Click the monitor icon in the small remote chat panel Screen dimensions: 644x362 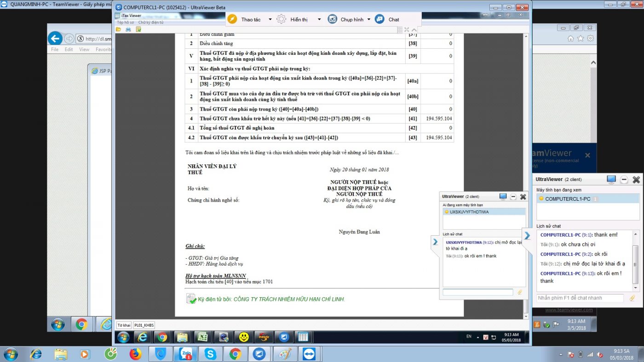(x=503, y=197)
